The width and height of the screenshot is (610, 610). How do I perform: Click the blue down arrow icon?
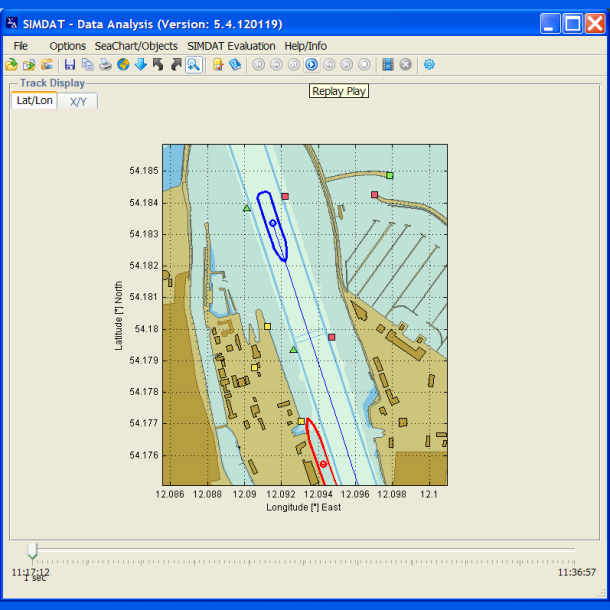tap(140, 65)
